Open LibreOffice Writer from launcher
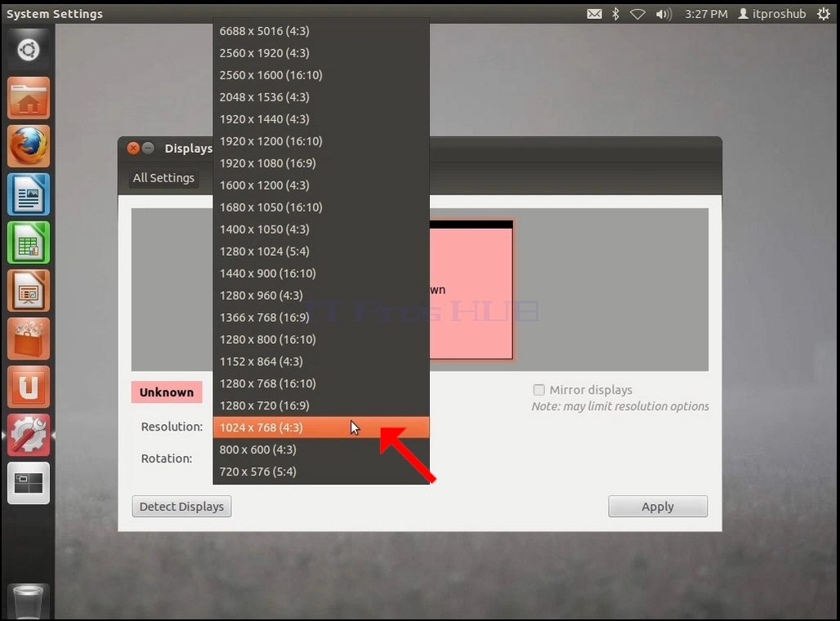The height and width of the screenshot is (621, 840). click(29, 194)
